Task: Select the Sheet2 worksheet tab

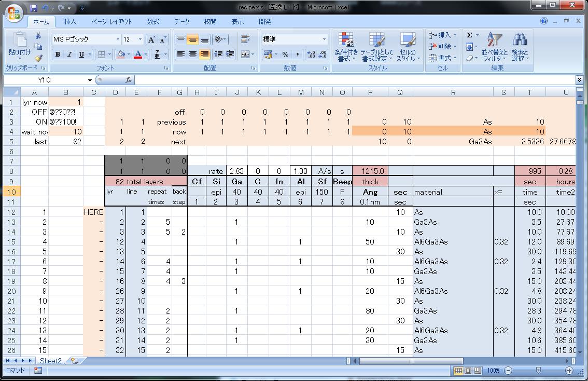Action: (51, 360)
